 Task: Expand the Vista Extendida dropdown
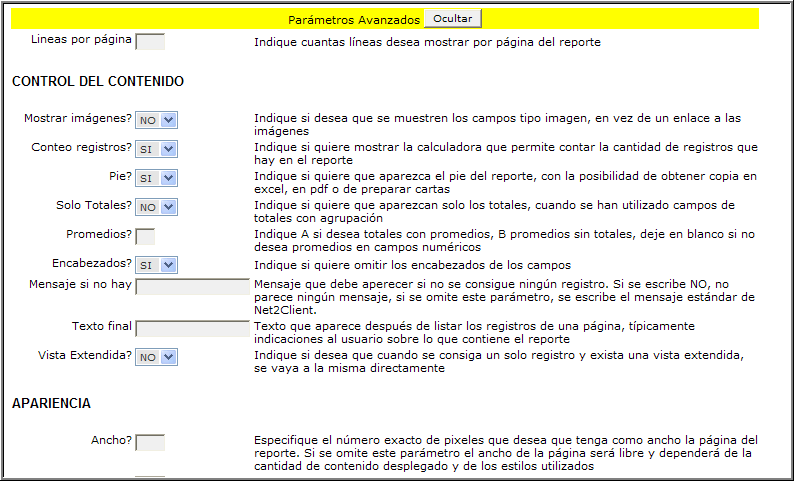tap(156, 357)
